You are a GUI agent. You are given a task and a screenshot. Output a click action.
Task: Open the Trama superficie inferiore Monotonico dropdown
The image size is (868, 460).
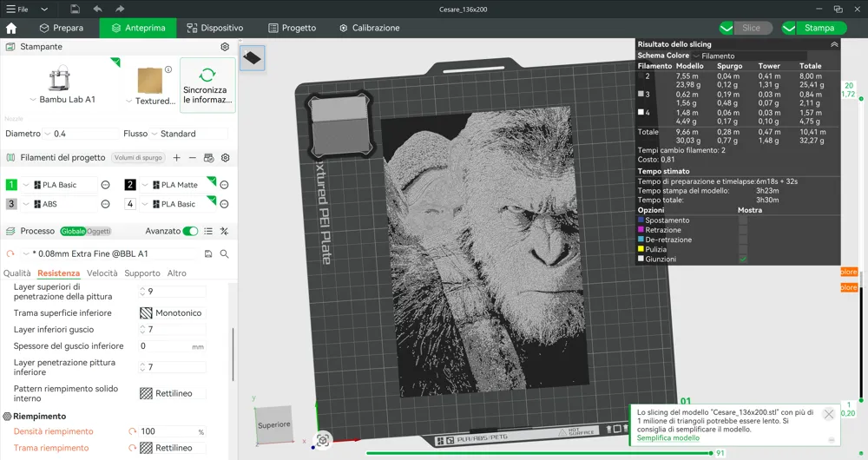pos(172,312)
